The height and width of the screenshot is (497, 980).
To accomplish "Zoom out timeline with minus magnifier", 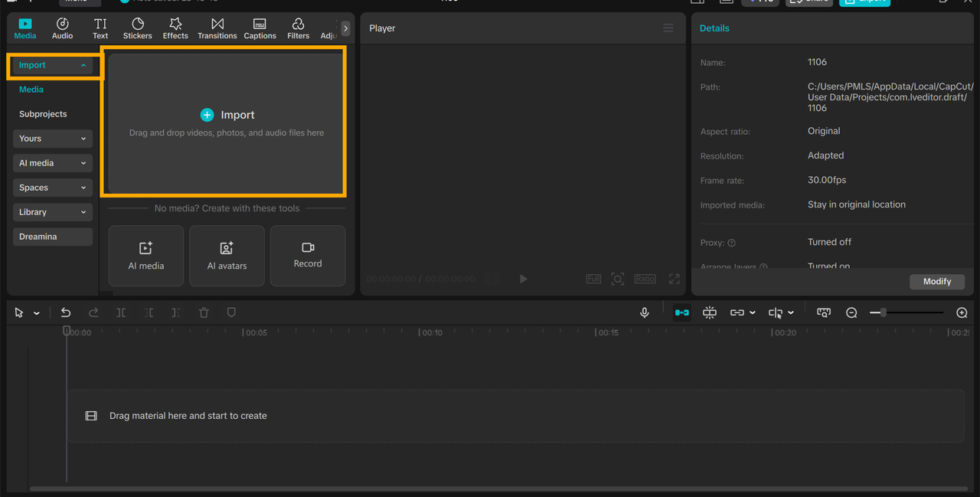I will pos(851,312).
